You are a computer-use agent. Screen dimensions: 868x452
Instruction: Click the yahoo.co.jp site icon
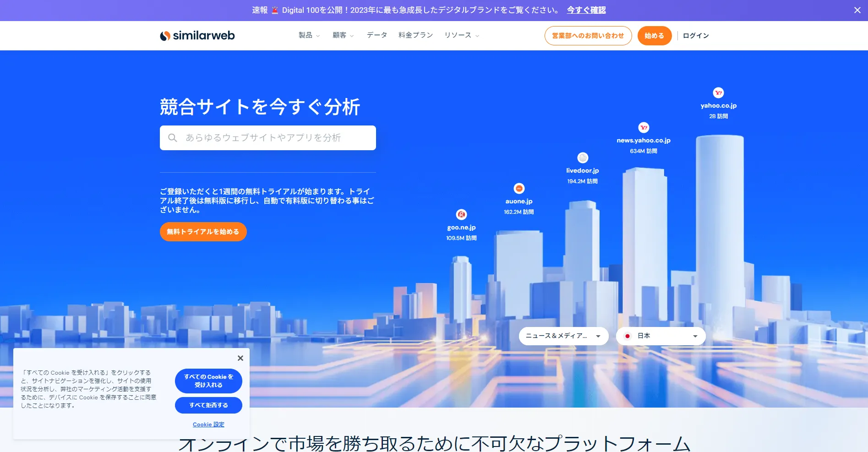[718, 93]
